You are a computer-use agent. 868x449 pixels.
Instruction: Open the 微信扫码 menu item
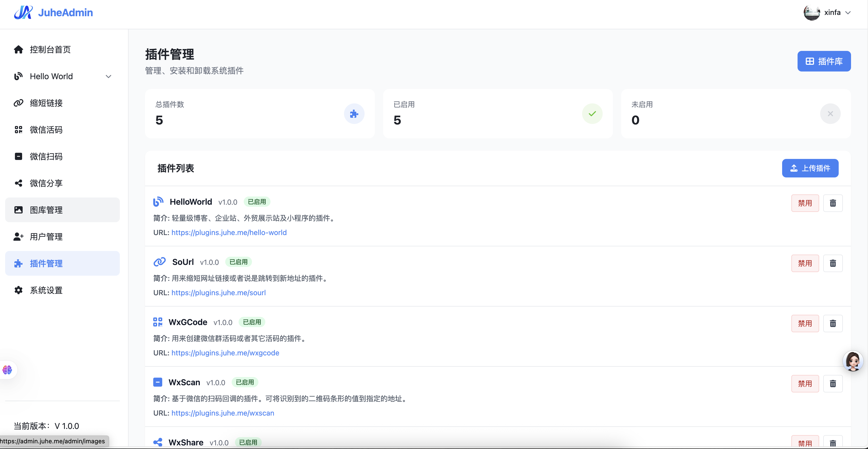62,156
